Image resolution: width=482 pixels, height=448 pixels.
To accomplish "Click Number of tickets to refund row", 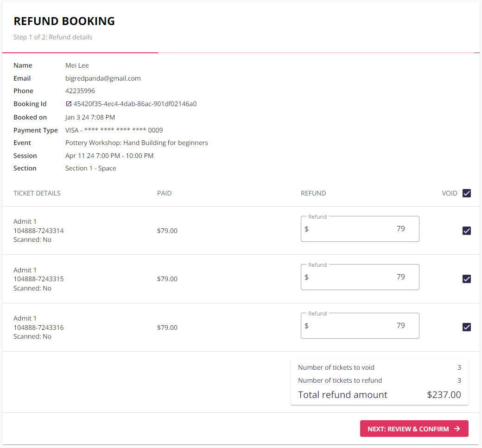I will point(379,380).
